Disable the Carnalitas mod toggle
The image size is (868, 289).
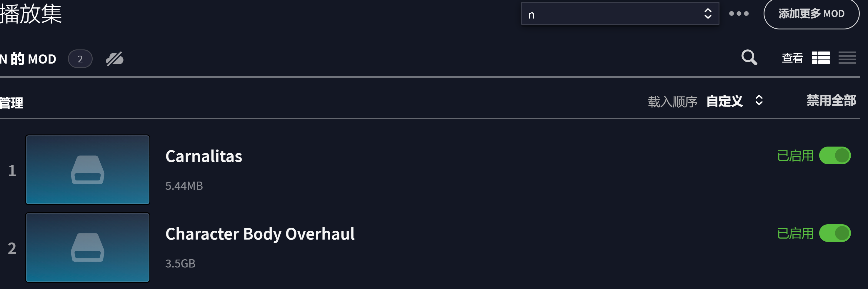[835, 155]
